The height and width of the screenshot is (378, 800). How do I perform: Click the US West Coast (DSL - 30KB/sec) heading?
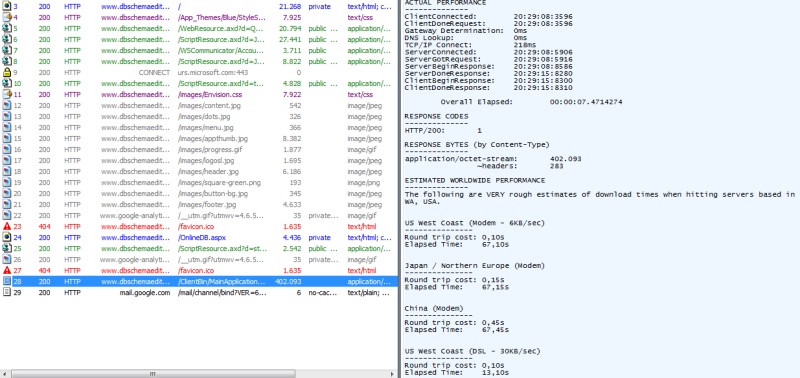(x=472, y=351)
